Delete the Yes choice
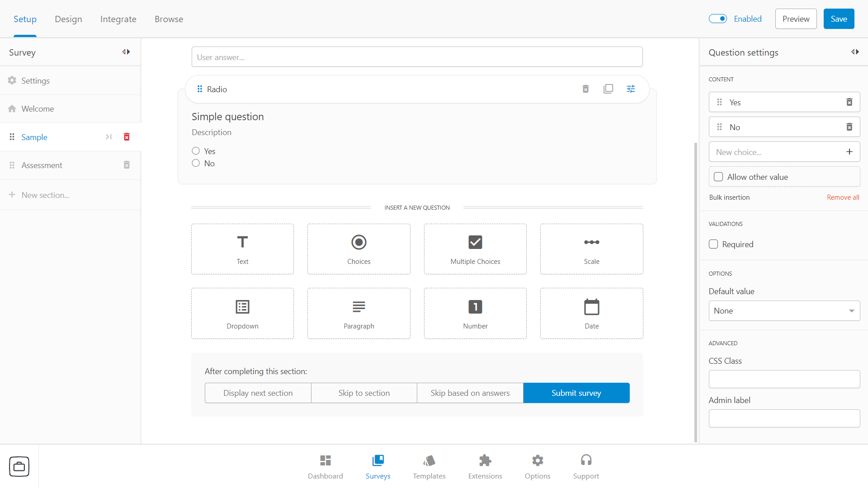This screenshot has height=488, width=868. pos(849,102)
